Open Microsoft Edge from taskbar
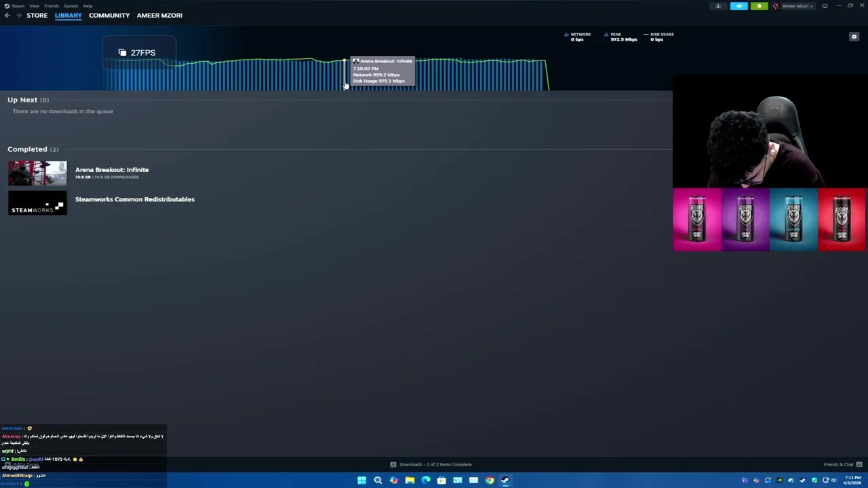This screenshot has width=868, height=488. [x=426, y=481]
